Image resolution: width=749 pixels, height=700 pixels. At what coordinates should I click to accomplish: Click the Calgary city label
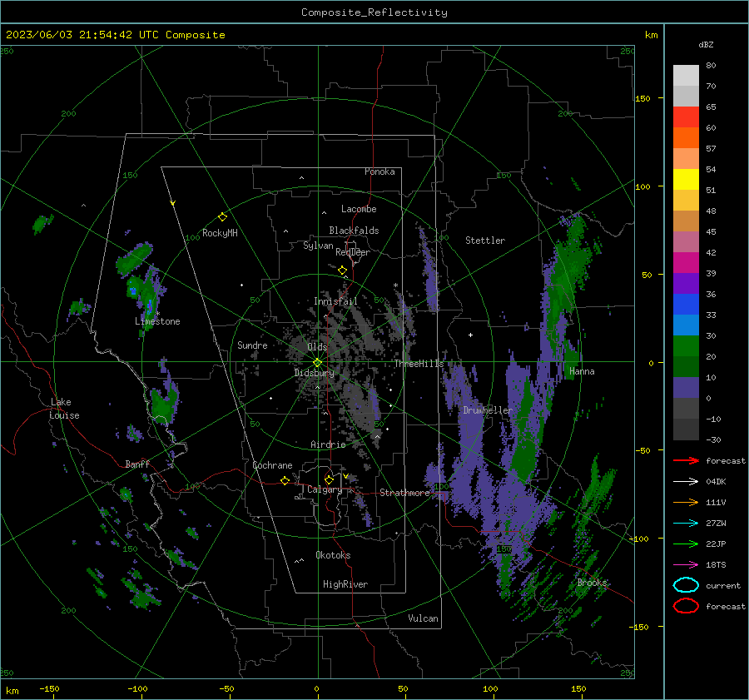(325, 489)
